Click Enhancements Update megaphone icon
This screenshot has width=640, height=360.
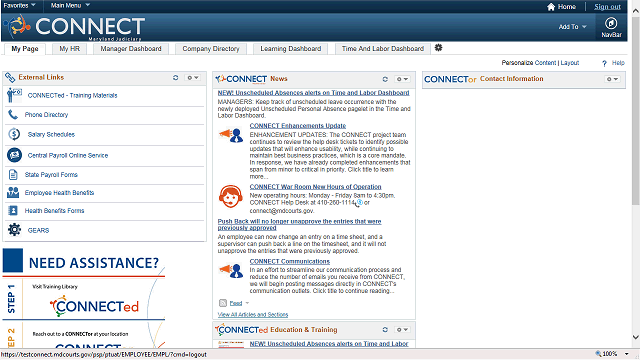pos(231,135)
